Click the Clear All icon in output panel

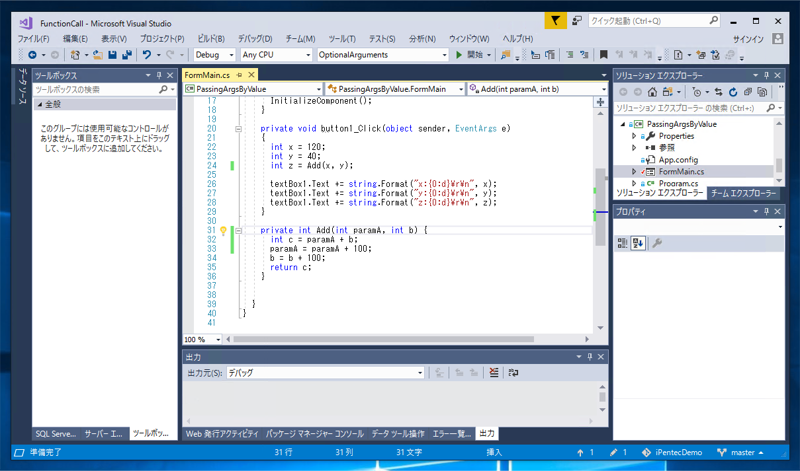point(494,373)
